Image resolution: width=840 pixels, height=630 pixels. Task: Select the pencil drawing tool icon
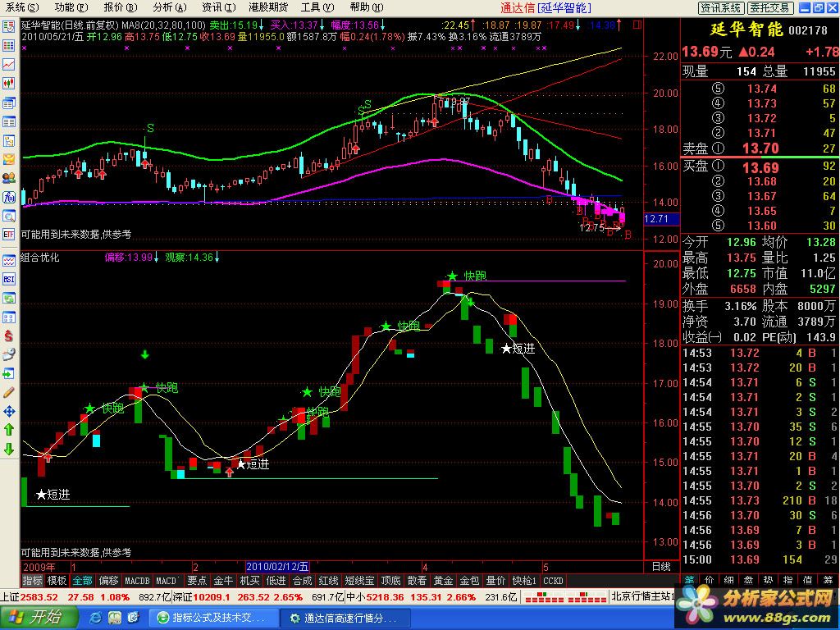(8, 392)
